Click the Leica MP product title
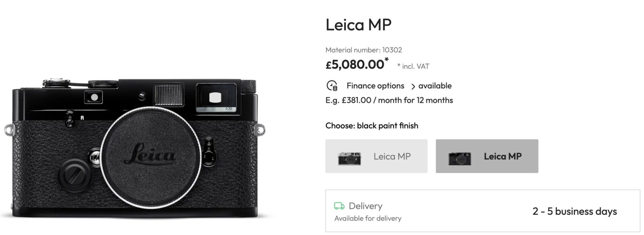 pyautogui.click(x=358, y=25)
